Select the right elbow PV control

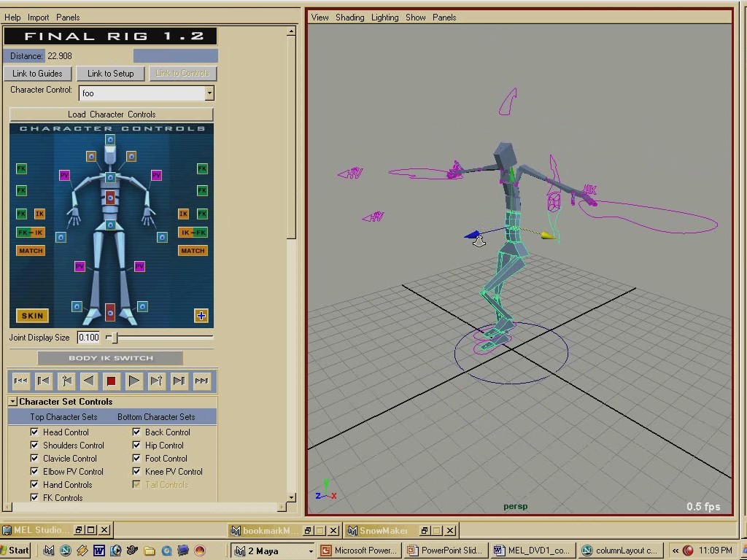pyautogui.click(x=156, y=176)
